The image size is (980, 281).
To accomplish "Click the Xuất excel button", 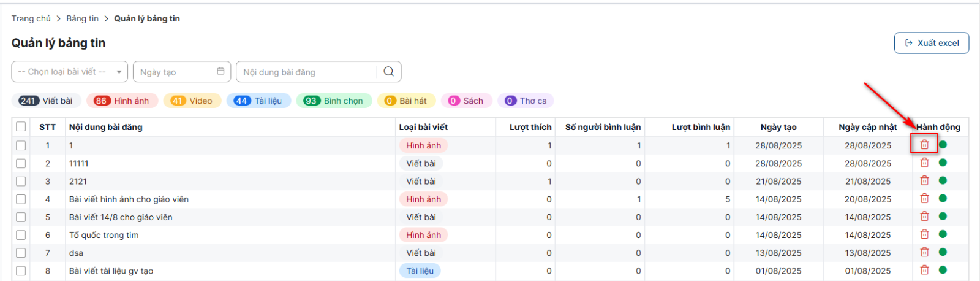I will pyautogui.click(x=931, y=43).
